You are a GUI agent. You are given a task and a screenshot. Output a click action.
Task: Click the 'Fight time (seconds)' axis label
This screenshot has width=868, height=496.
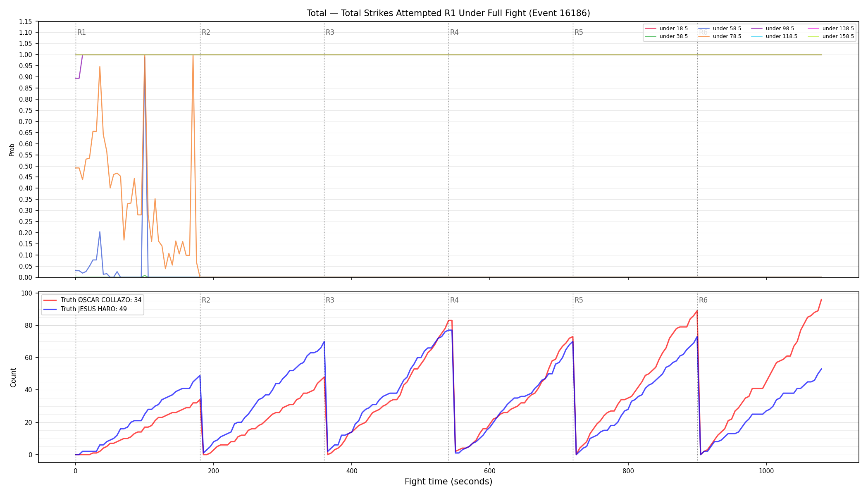coord(448,482)
